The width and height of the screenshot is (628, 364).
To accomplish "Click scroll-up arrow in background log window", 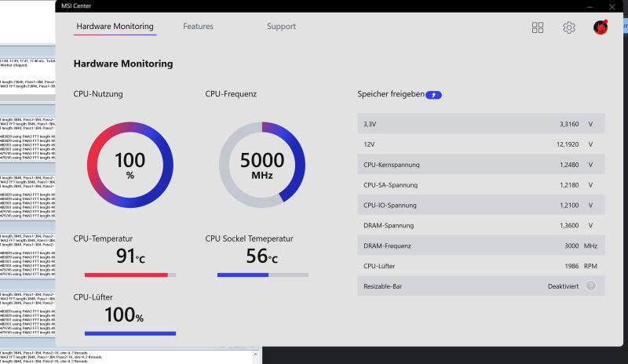I will click(256, 355).
